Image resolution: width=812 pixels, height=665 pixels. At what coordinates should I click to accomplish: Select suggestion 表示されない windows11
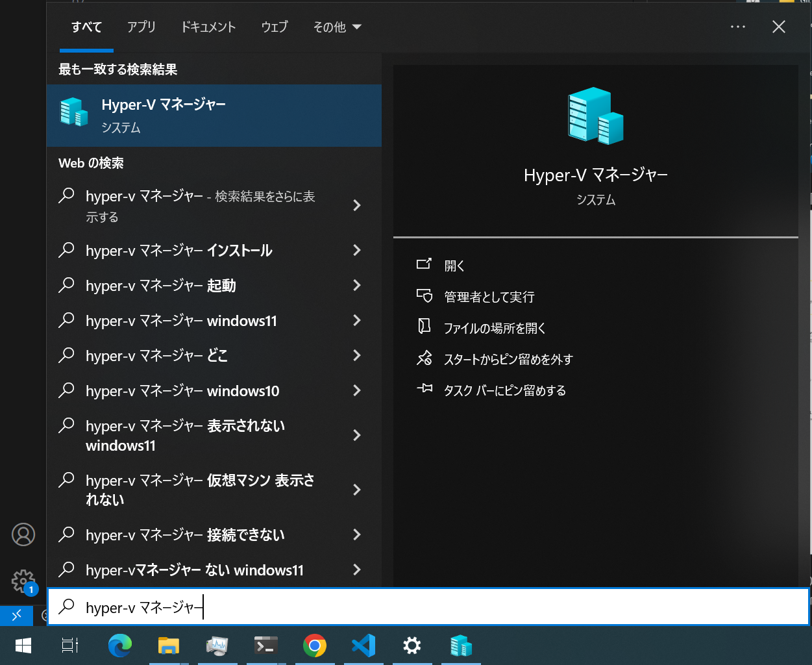click(x=185, y=435)
